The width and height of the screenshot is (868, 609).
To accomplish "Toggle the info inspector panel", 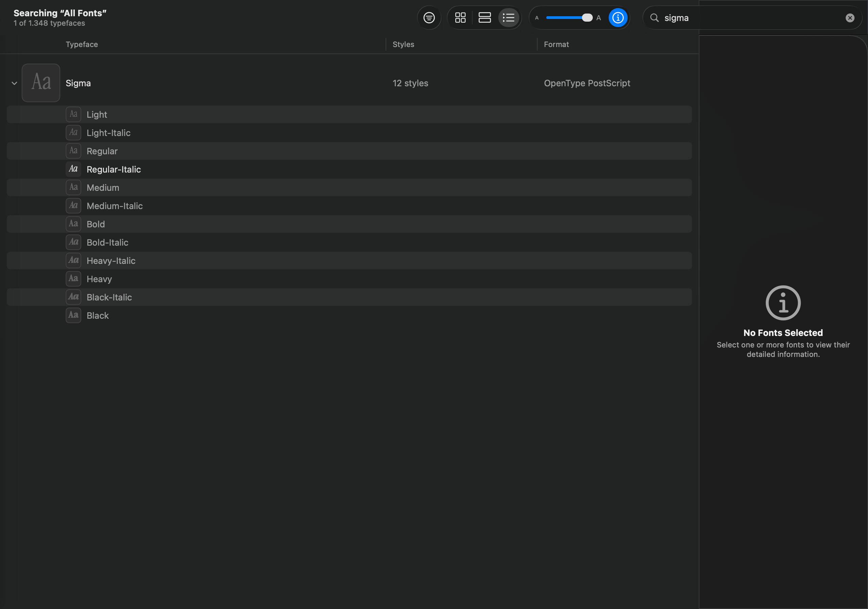I will point(617,18).
